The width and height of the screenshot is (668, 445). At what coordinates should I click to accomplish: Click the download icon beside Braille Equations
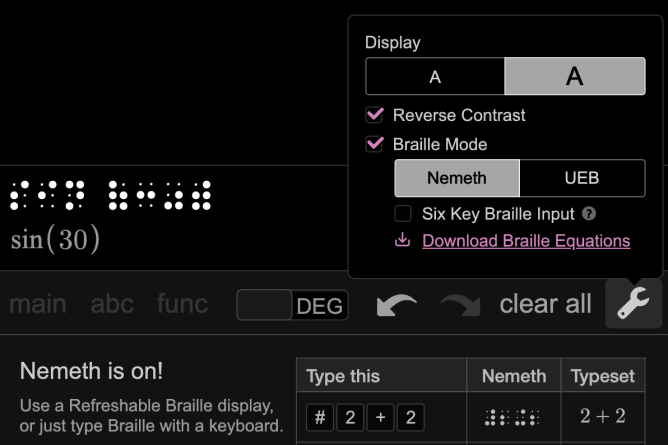403,241
